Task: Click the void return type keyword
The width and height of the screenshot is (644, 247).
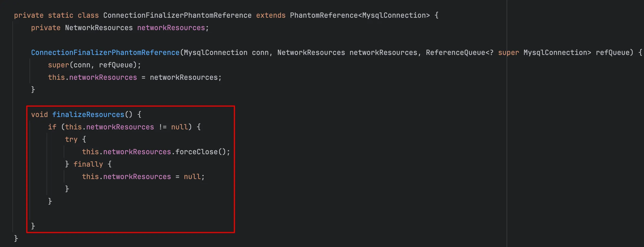Action: click(x=39, y=115)
